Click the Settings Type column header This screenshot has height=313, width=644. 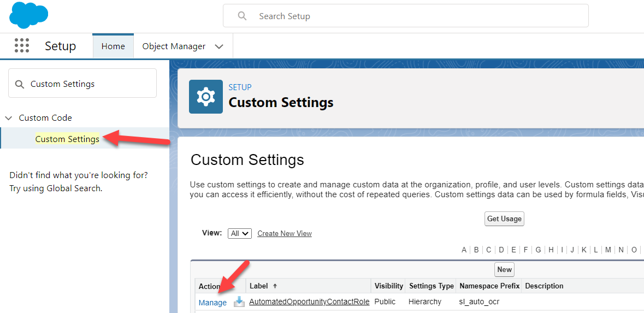432,286
